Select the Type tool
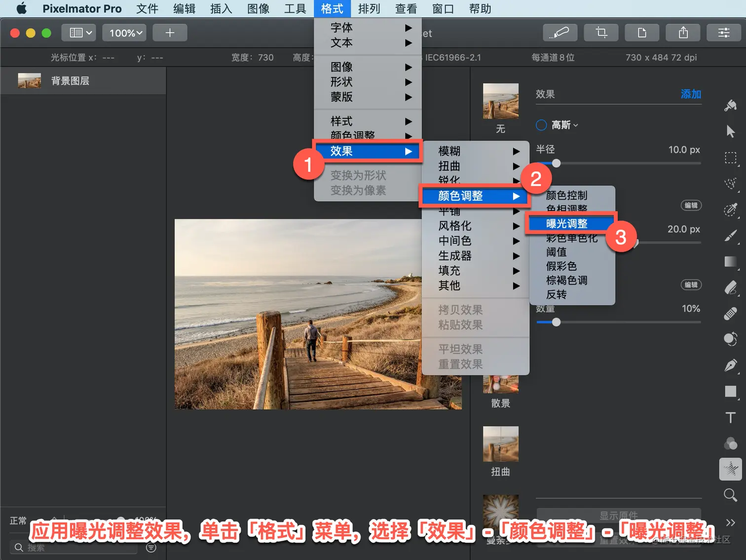The width and height of the screenshot is (746, 560). pos(731,418)
